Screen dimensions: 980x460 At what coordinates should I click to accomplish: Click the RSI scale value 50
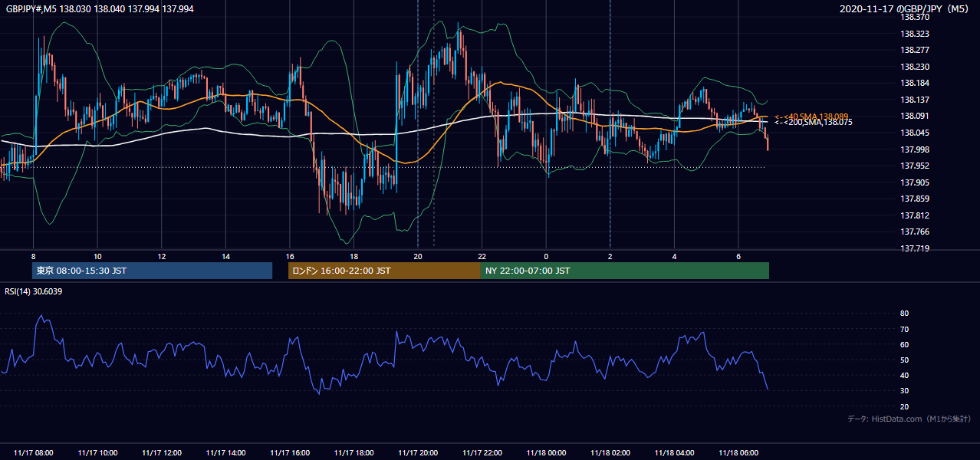tap(904, 360)
